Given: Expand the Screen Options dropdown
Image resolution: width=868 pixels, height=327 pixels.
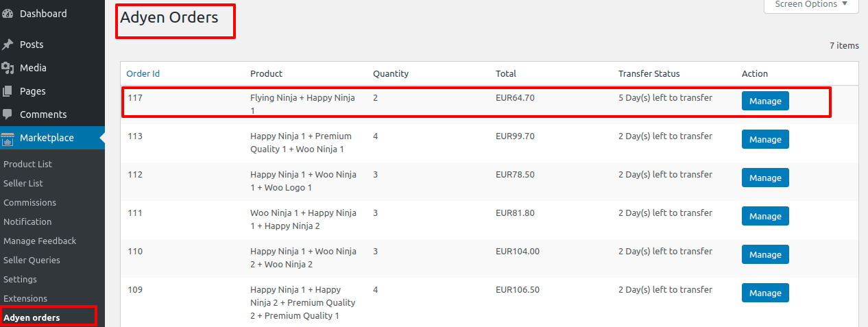Looking at the screenshot, I should tap(810, 5).
